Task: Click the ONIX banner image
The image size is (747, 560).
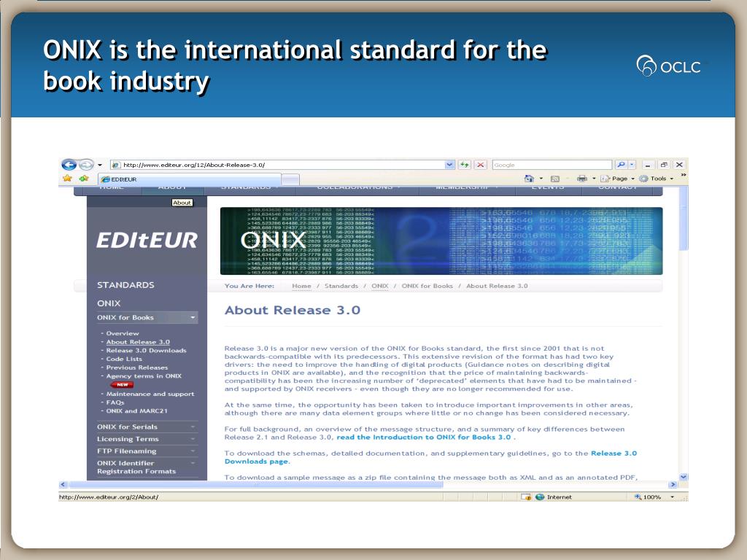Action: (441, 241)
